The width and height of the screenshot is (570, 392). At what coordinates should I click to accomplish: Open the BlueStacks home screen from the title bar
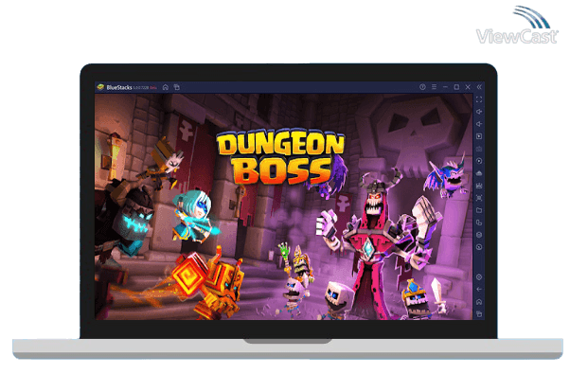(166, 87)
